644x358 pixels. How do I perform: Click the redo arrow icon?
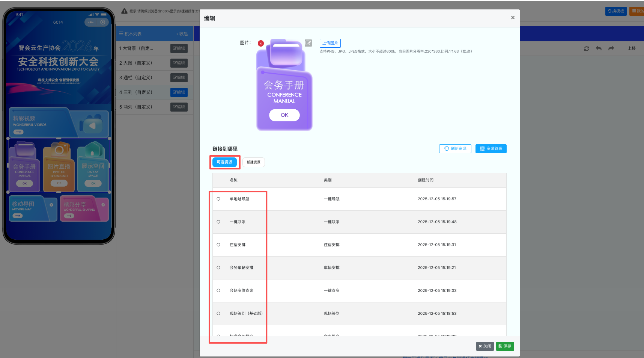(611, 48)
